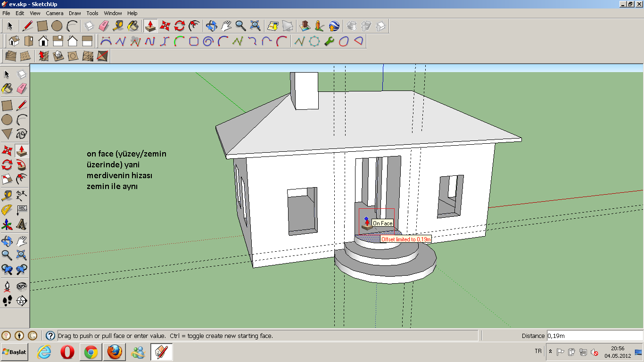Click the Başlat start button
The height and width of the screenshot is (362, 644).
click(x=15, y=352)
